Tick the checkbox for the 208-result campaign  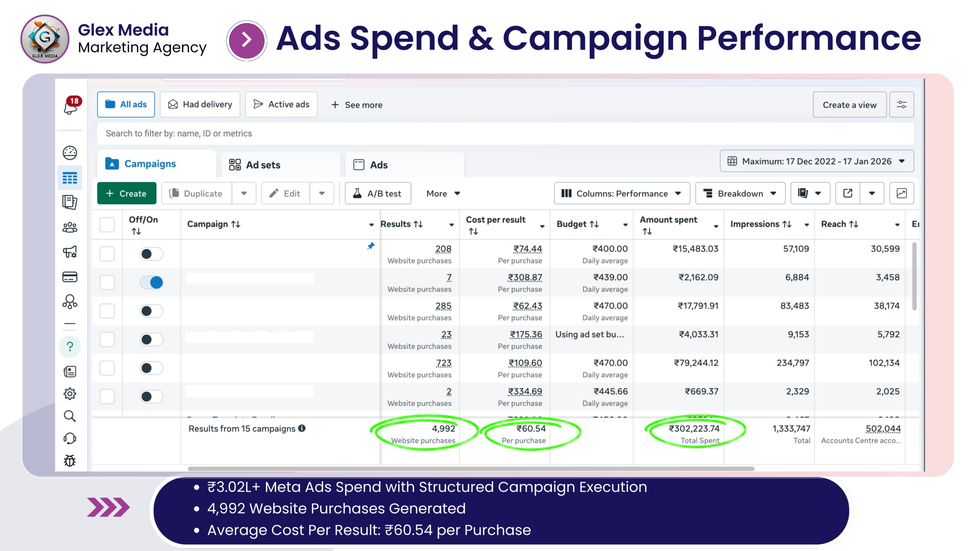click(x=107, y=254)
